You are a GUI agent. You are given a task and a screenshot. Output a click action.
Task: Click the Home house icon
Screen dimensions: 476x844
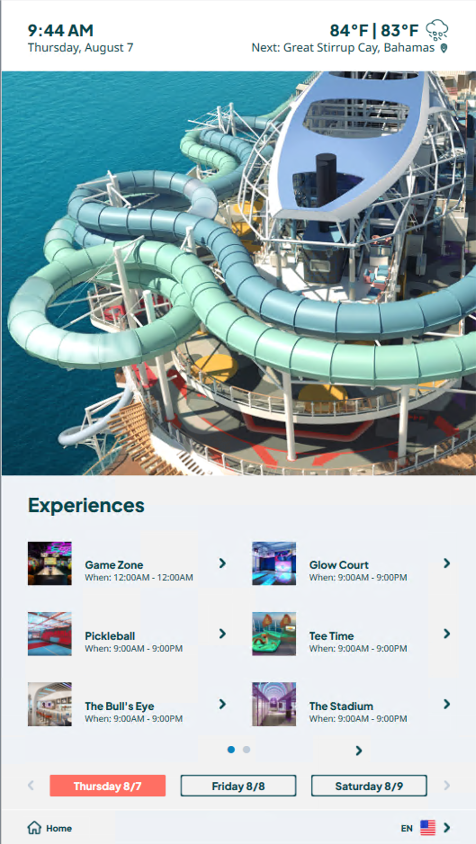[x=34, y=827]
